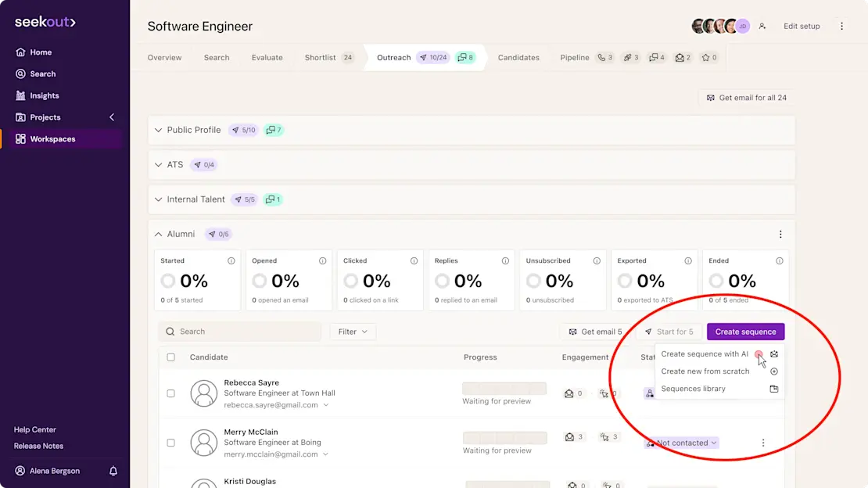Viewport: 868px width, 488px height.
Task: Select Rebecca Sayre's checkbox
Action: pos(171,393)
